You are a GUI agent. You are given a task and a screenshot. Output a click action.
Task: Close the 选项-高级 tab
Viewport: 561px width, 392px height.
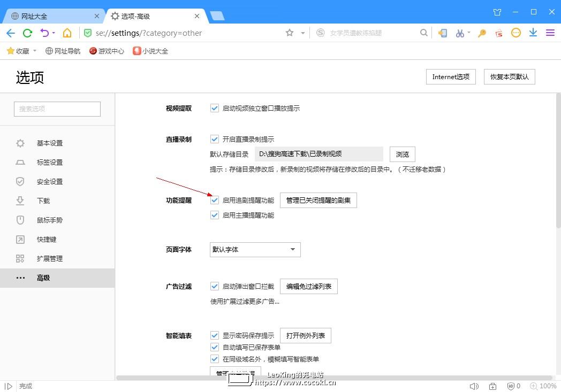tap(197, 16)
